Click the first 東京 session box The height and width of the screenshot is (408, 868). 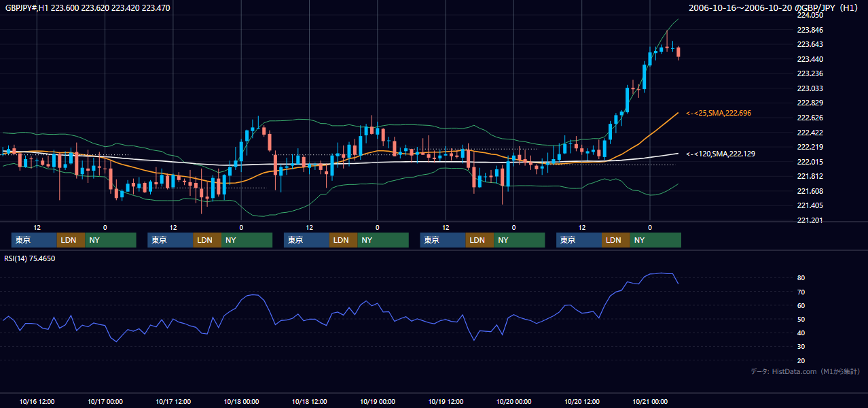point(34,240)
